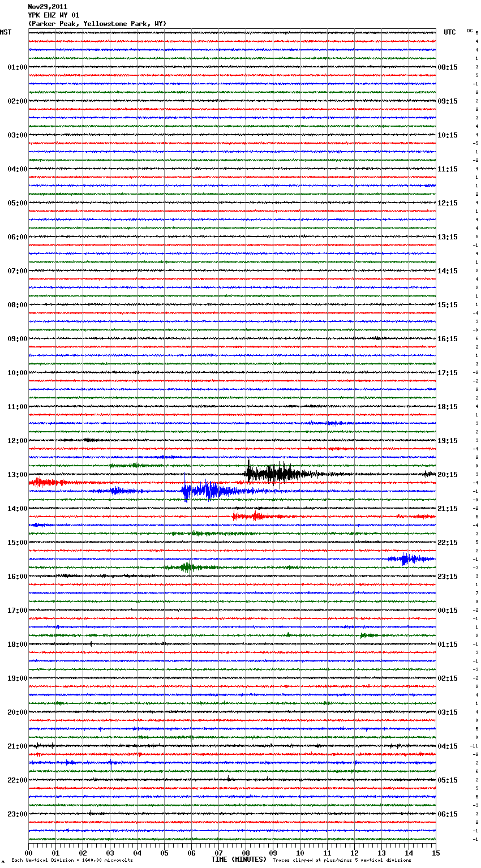
Task: Select the 11:00 MST time label
Action: (17, 407)
